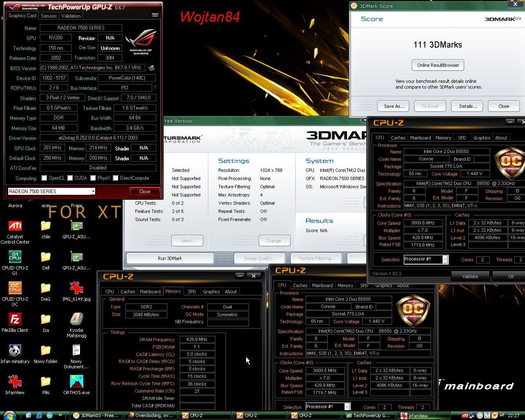This screenshot has height=420, width=525.
Task: Click GPU-Z BIOS Version field
Action: coord(93,68)
